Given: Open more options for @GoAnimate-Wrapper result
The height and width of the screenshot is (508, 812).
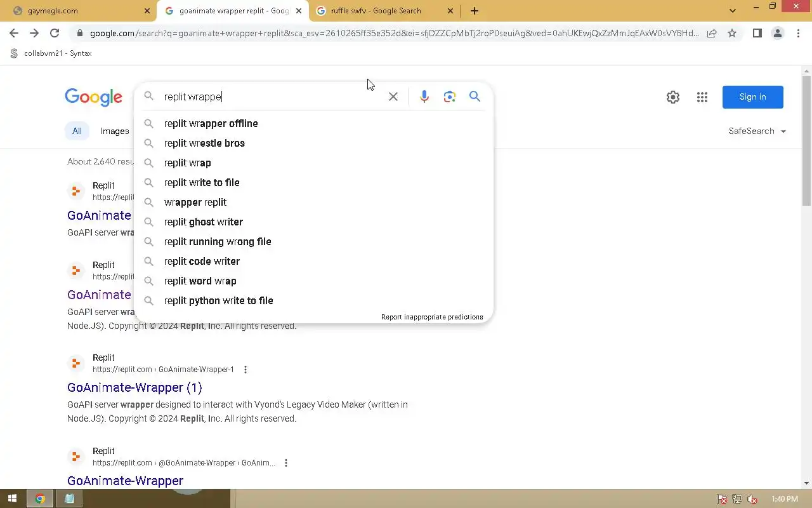Looking at the screenshot, I should click(286, 463).
